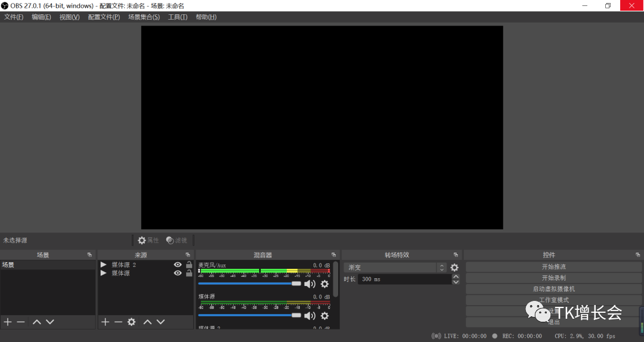
Task: Click the 时长 300 ms input field
Action: (404, 279)
